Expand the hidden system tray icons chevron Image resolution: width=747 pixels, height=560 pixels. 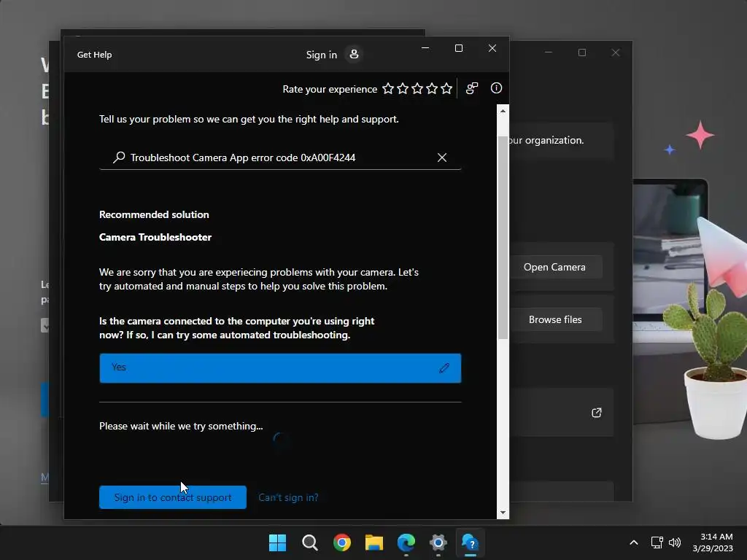[x=634, y=542]
